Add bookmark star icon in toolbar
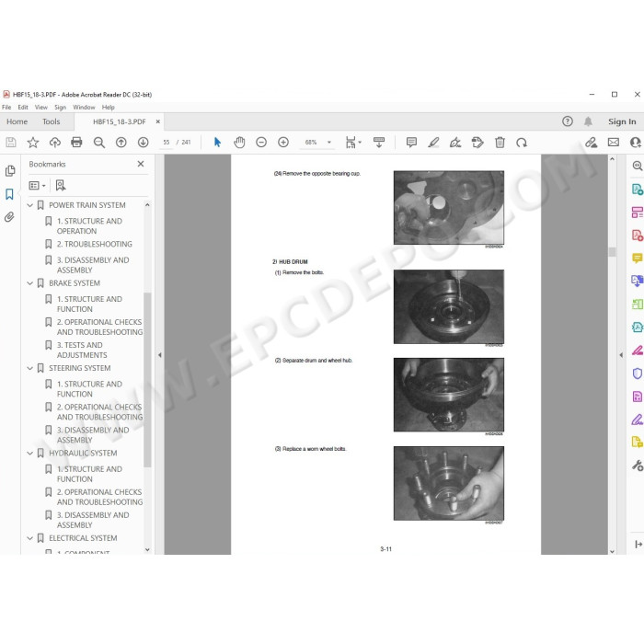Screen dimensions: 644x644 (33, 143)
